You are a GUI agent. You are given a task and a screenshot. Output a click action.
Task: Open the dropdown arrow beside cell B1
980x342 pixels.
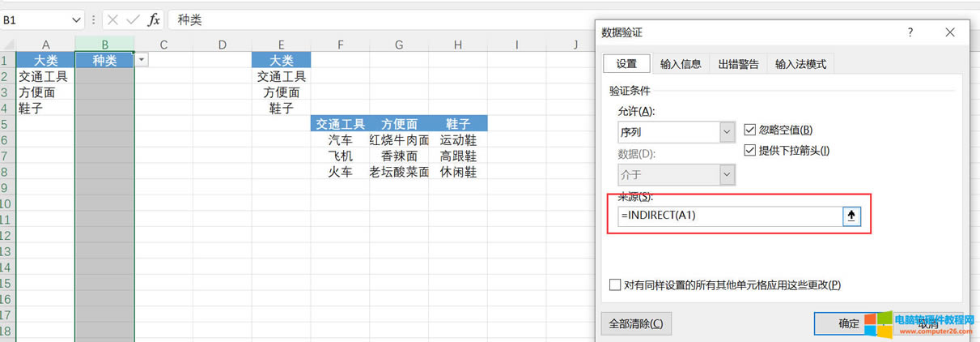pos(142,60)
